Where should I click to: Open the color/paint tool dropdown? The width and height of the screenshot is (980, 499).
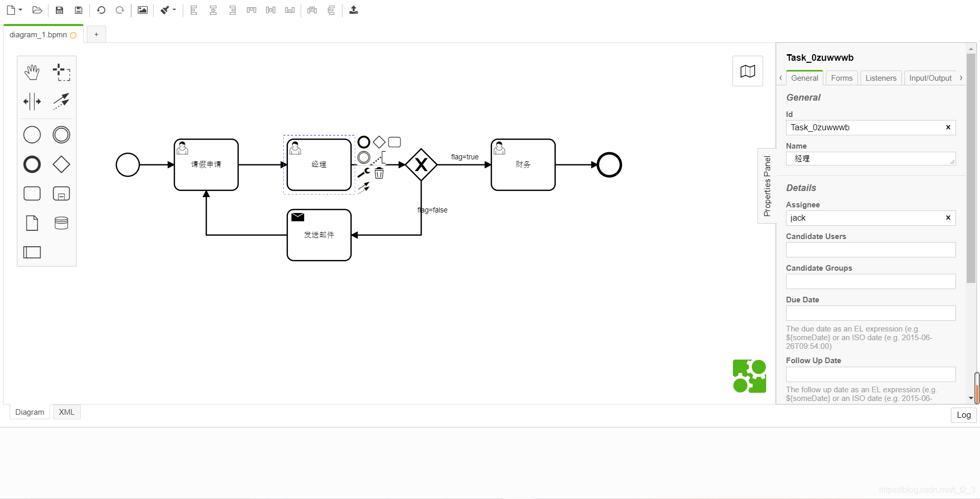168,10
